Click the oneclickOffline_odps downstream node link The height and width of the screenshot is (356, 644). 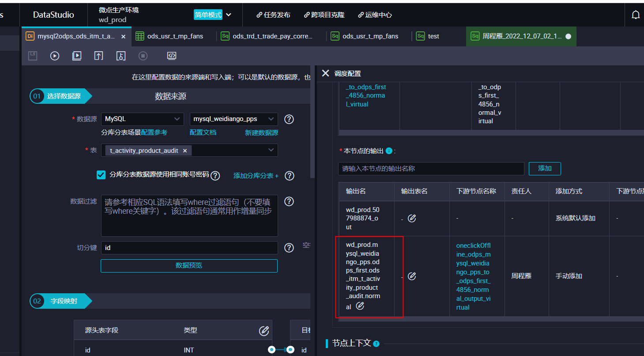[473, 276]
